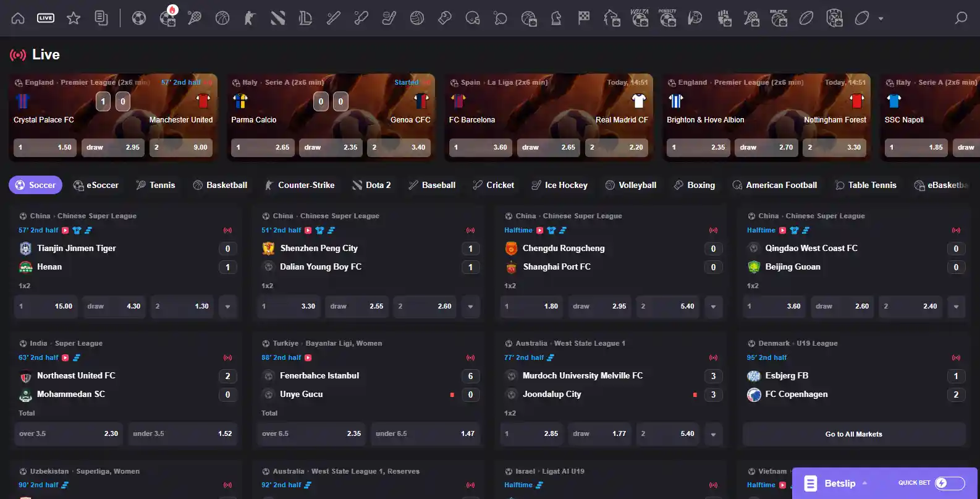Select under 6.5 for Fenerbahce match
The height and width of the screenshot is (499, 980).
pos(425,433)
